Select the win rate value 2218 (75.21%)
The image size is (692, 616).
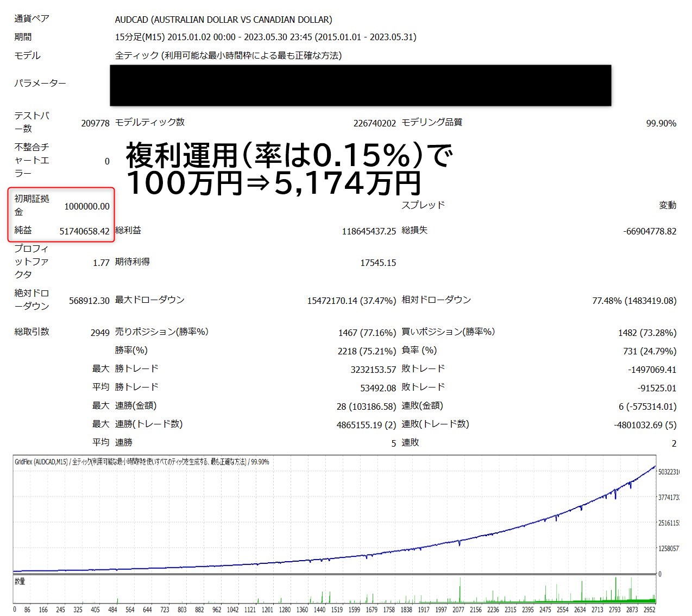[367, 351]
